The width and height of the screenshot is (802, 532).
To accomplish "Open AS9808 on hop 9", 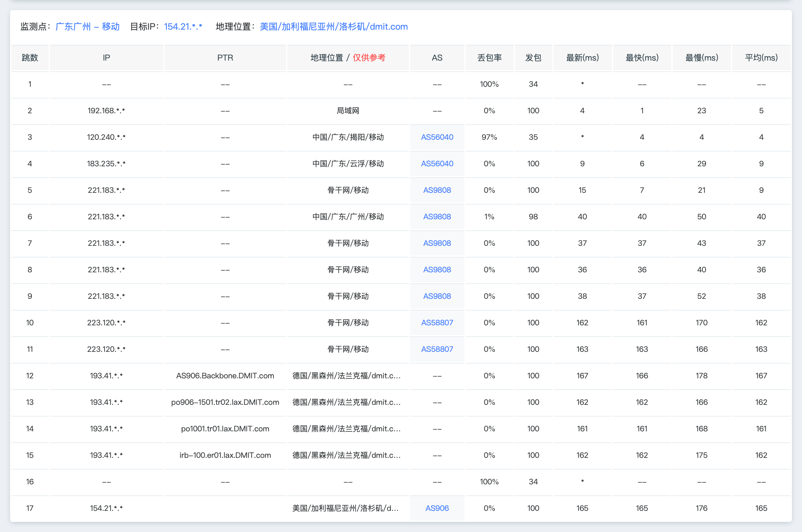I will coord(437,296).
